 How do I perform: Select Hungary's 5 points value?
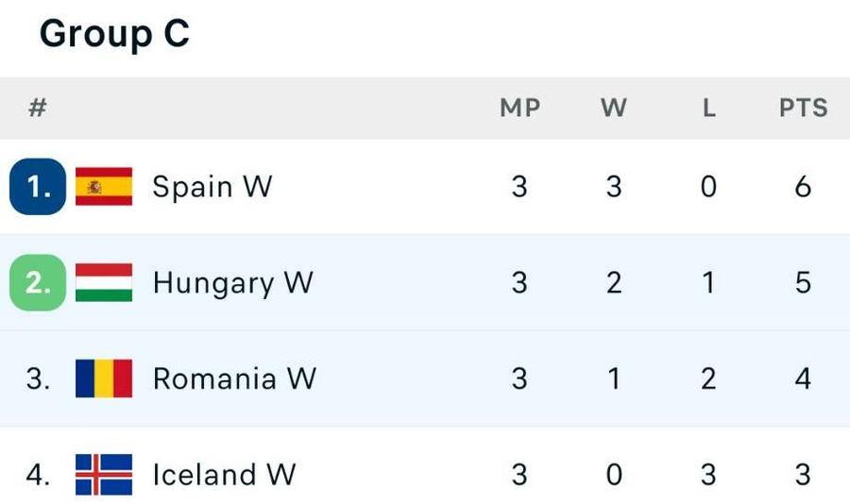(803, 282)
